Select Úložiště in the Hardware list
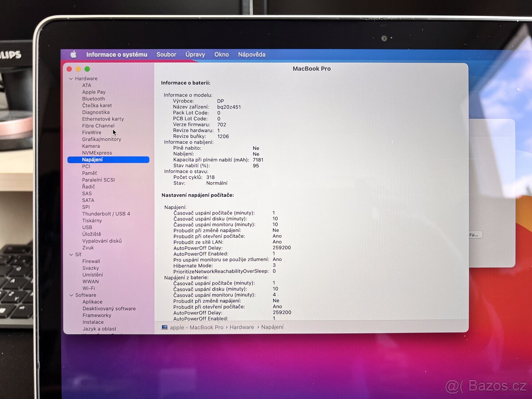The image size is (532, 399). 91,234
